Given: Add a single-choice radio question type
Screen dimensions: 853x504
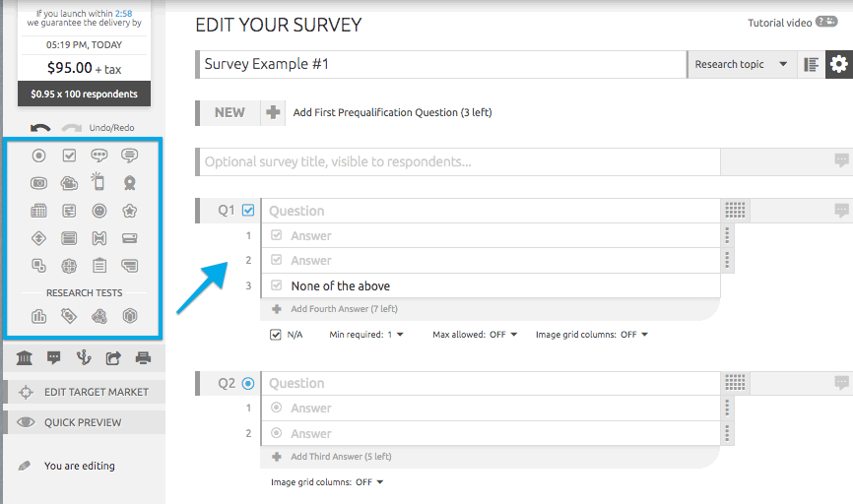Looking at the screenshot, I should click(39, 156).
